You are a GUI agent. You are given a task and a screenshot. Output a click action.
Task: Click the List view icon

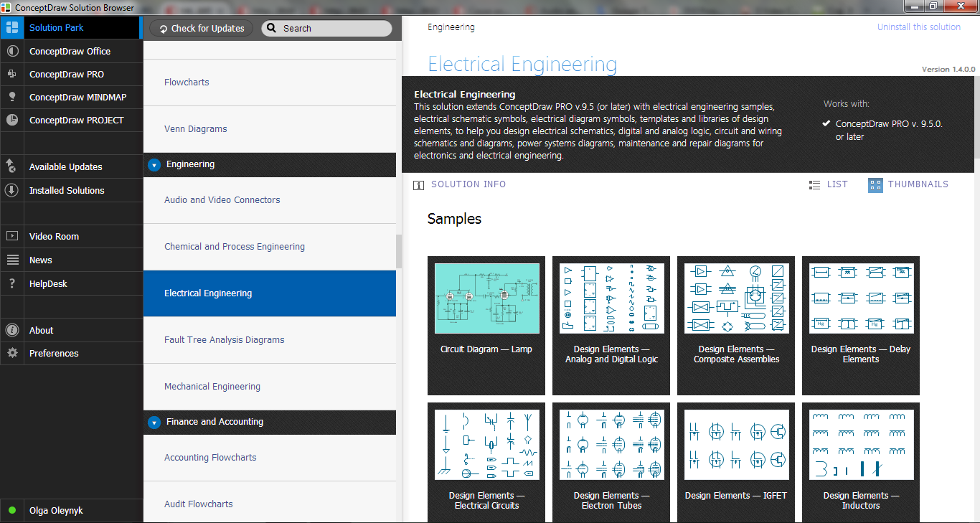coord(814,185)
